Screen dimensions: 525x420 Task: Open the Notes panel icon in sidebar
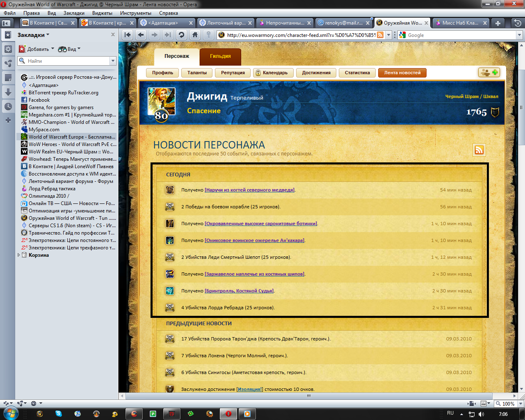pyautogui.click(x=8, y=78)
